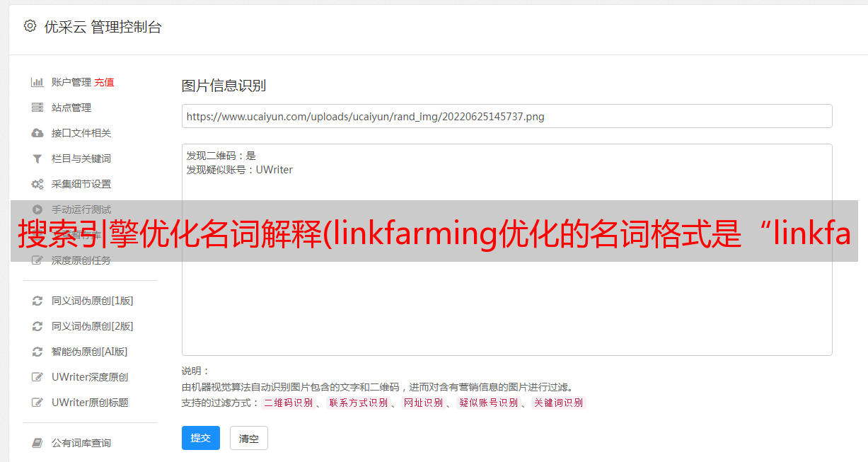The image size is (868, 462).
Task: Open 同义词伪原创[2版] menu item
Action: tap(92, 326)
